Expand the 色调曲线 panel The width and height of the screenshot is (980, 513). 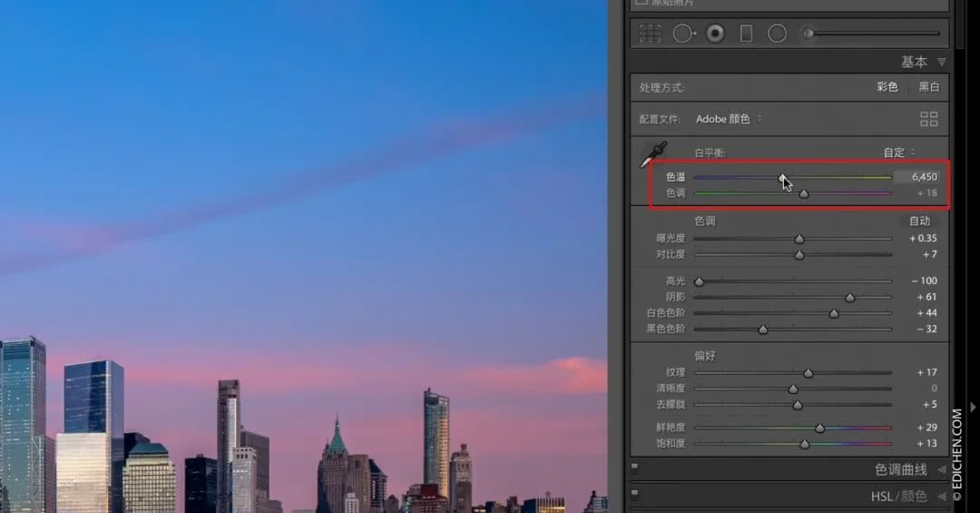click(942, 470)
